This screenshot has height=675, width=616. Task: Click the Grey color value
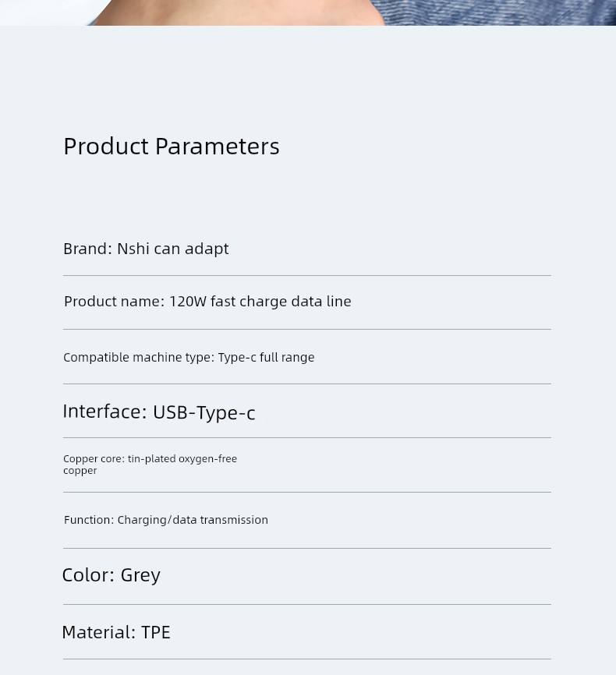tap(140, 575)
